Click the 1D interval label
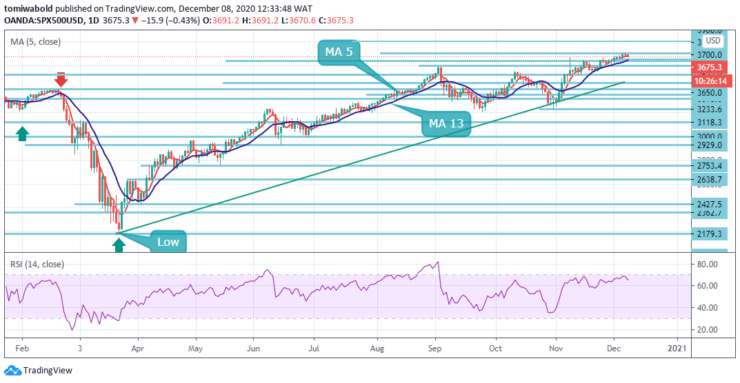Viewport: 740px width, 383px height. pos(94,21)
